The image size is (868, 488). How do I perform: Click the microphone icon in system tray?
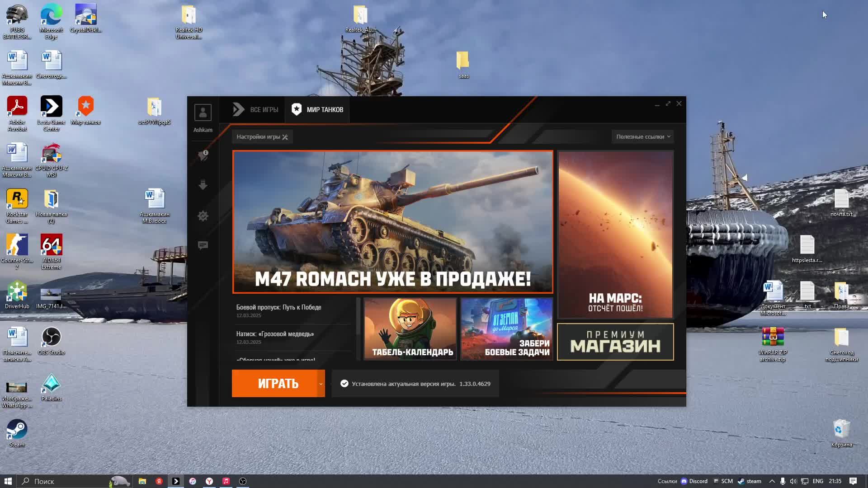(783, 481)
